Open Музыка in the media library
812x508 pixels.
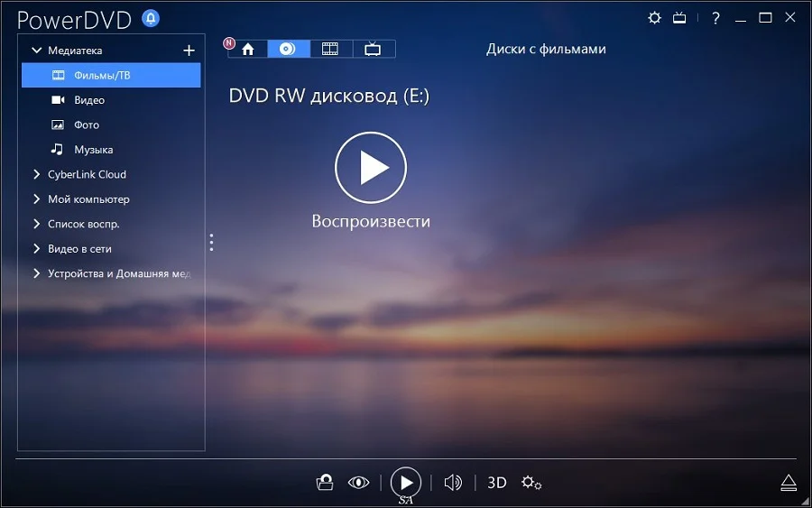coord(93,150)
